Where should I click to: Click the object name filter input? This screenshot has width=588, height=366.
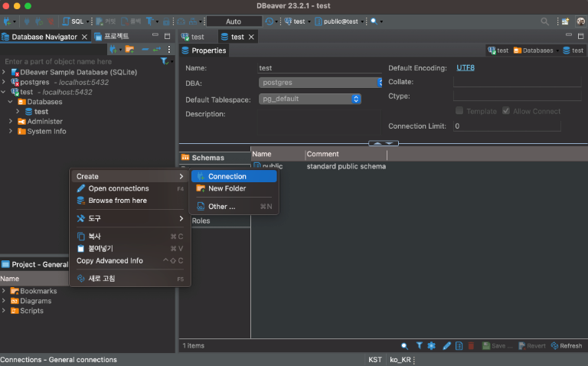pyautogui.click(x=80, y=61)
